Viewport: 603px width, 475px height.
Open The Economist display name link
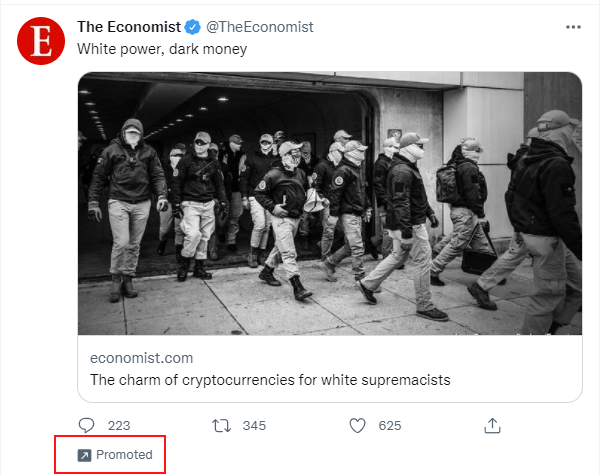pos(129,27)
